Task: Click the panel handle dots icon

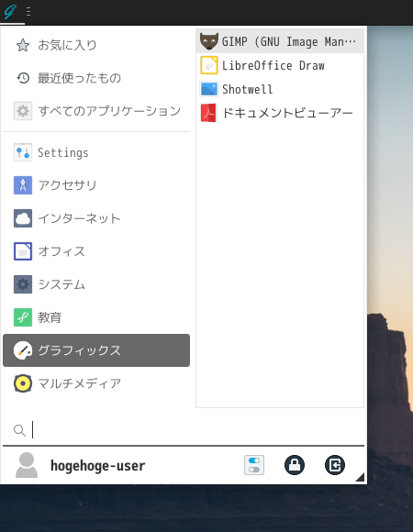Action: click(28, 11)
